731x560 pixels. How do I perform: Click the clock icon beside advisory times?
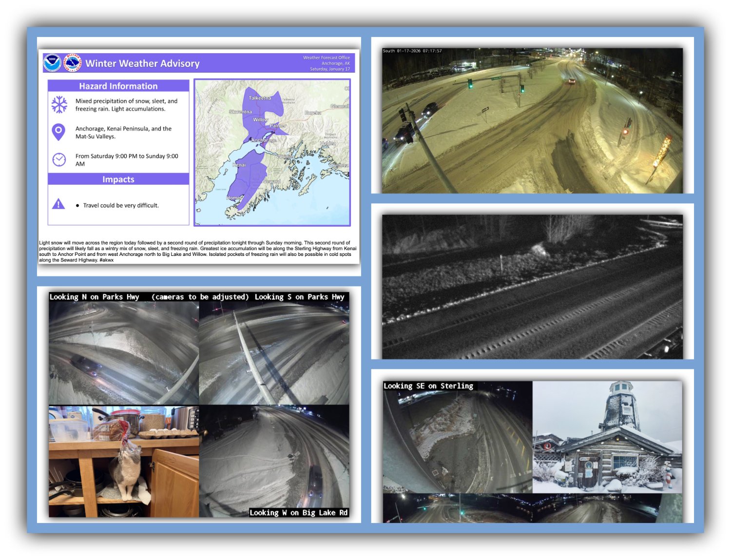pyautogui.click(x=59, y=159)
